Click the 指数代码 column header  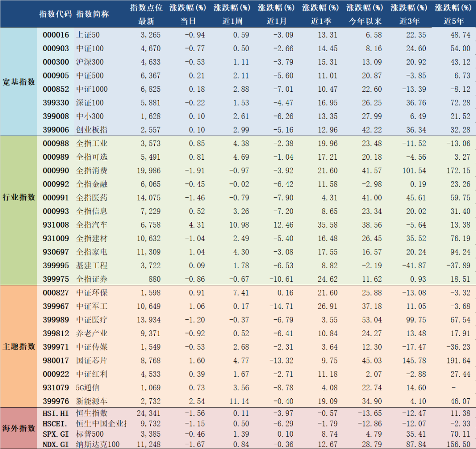tap(55, 14)
